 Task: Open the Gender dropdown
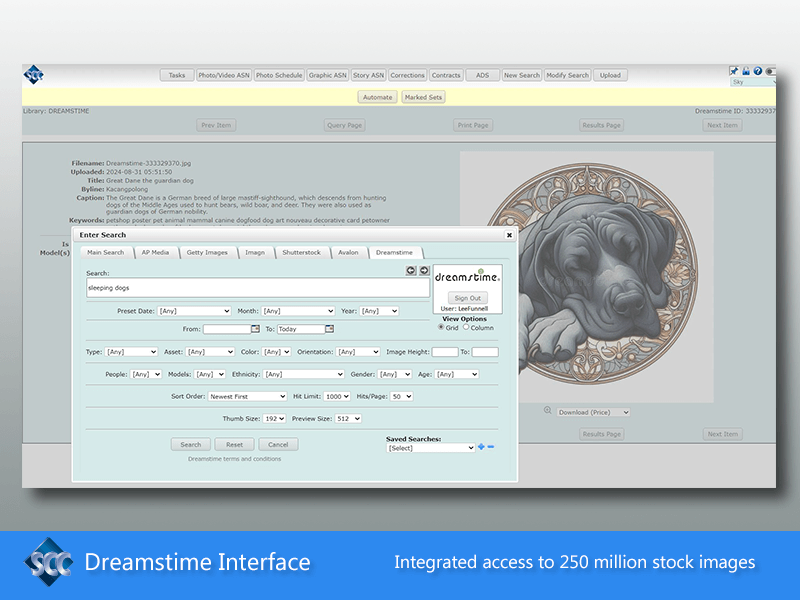(395, 374)
